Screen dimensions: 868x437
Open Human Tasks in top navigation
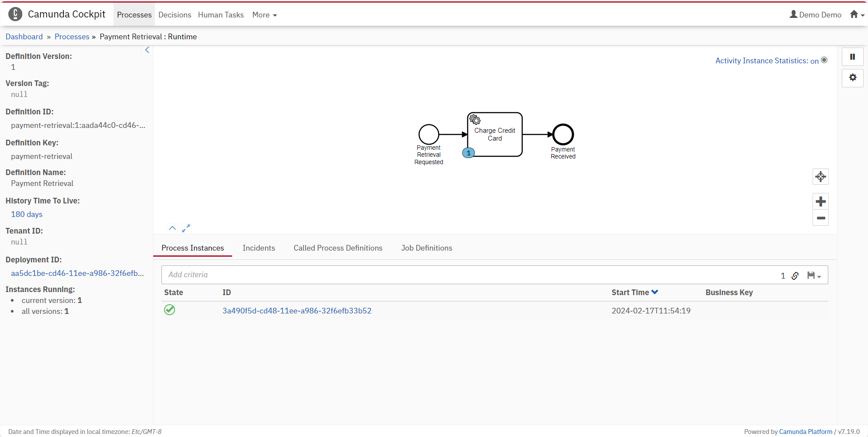pos(221,15)
